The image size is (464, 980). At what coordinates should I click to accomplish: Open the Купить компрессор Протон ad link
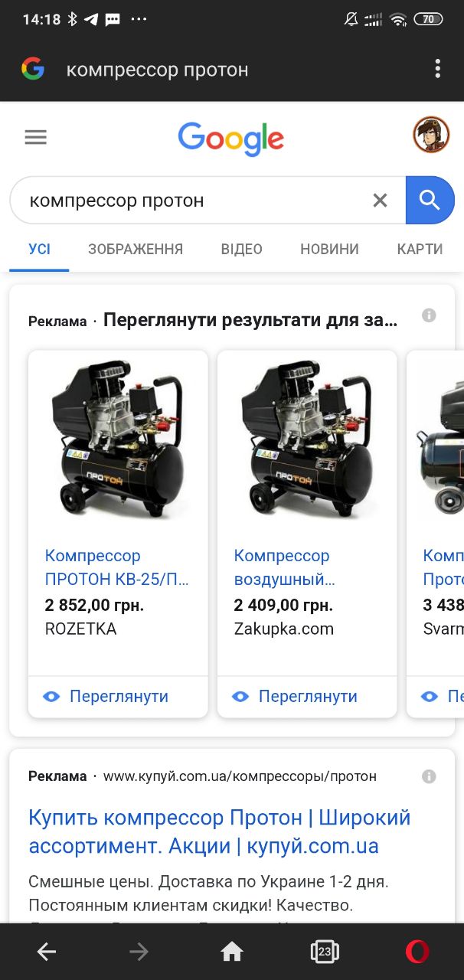pos(220,831)
